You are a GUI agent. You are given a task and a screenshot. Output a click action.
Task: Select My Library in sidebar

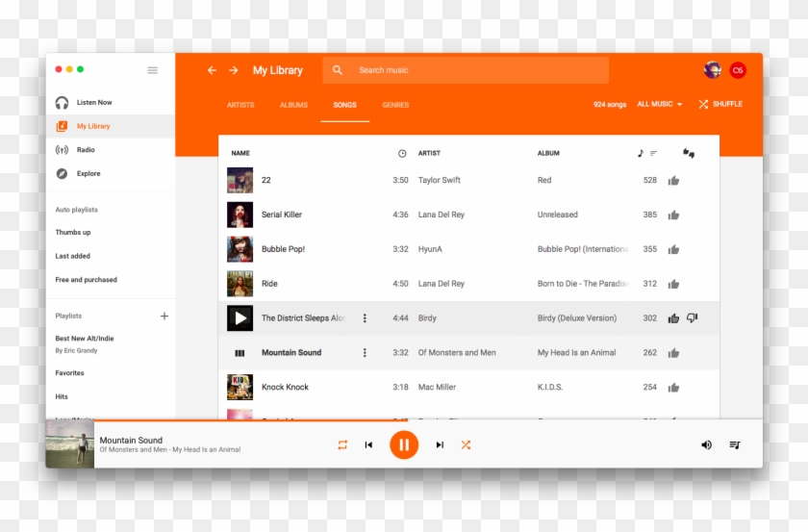[111, 126]
